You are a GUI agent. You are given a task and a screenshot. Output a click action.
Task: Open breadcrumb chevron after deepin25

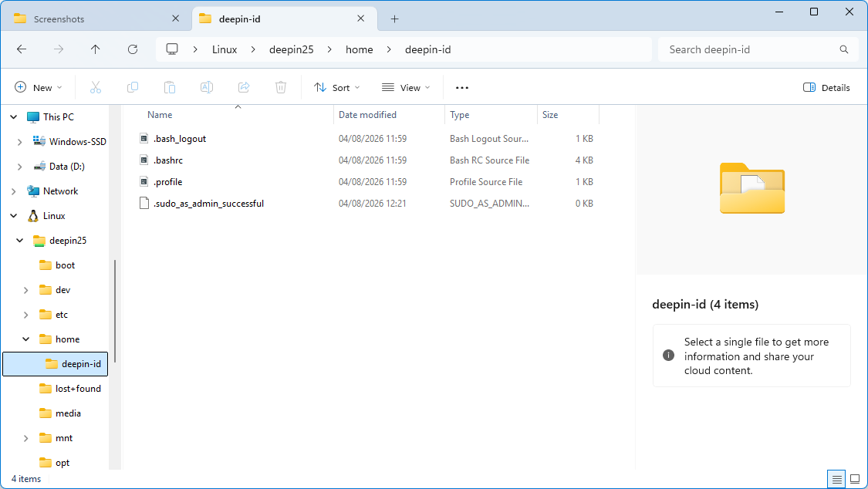(x=329, y=49)
